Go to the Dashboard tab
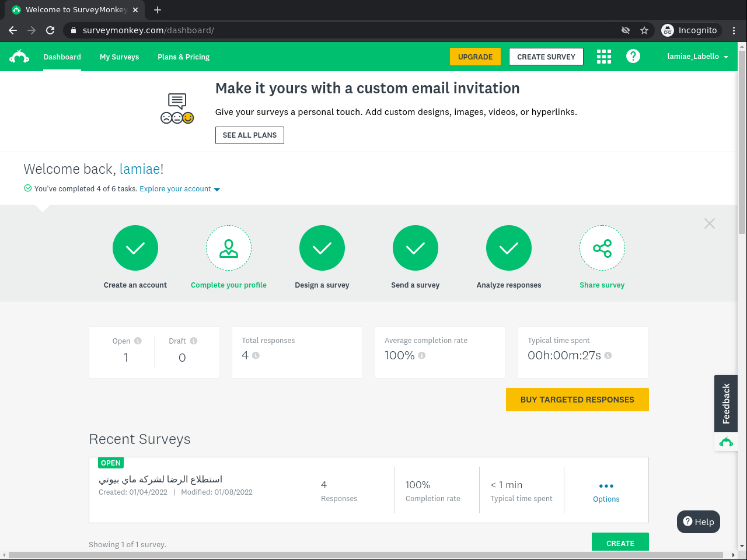Screen dimensions: 747x560 click(62, 57)
